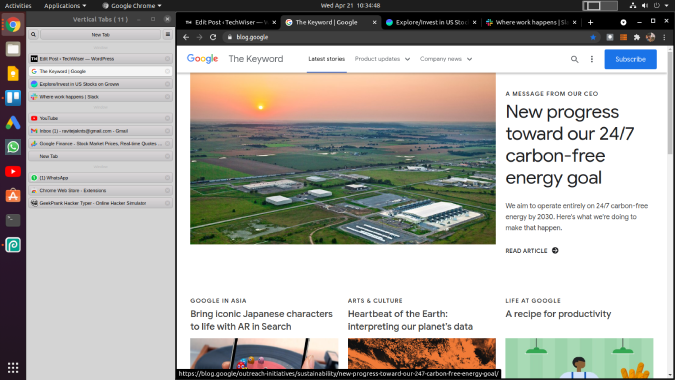This screenshot has width=675, height=380.
Task: Open Applications menu in top bar
Action: tap(65, 6)
